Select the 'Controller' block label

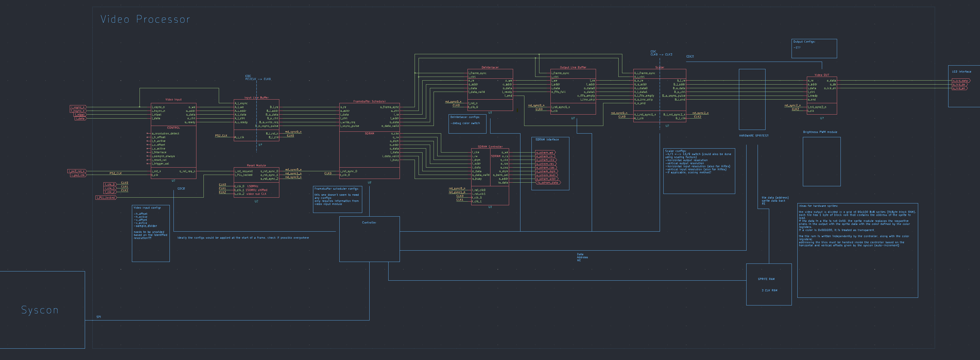click(369, 222)
